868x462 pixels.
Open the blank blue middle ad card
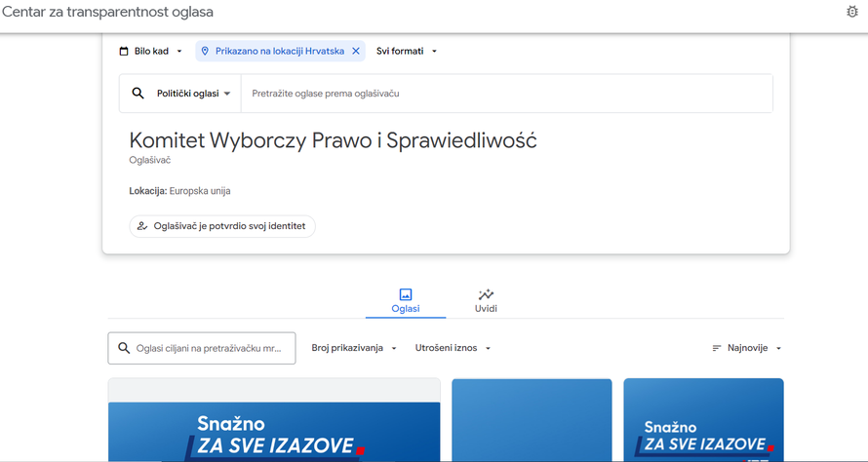532,420
